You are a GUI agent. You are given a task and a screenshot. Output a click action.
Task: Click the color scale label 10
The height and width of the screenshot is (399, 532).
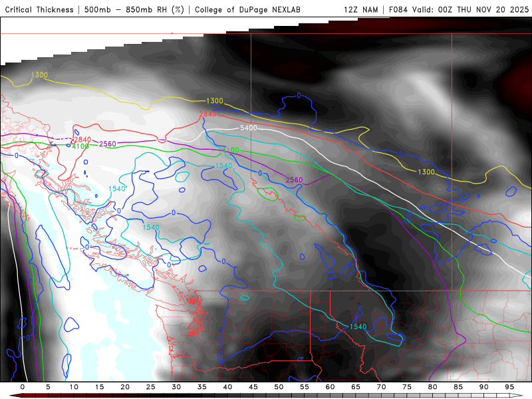[x=74, y=387]
